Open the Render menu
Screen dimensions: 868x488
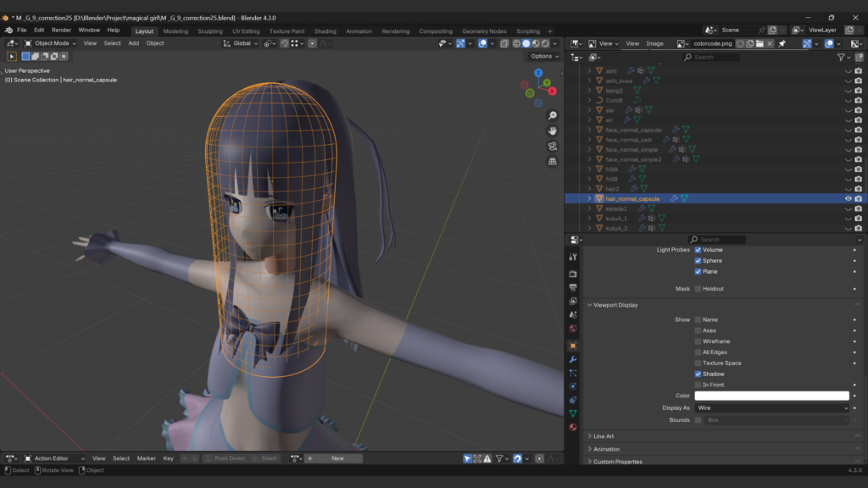62,30
